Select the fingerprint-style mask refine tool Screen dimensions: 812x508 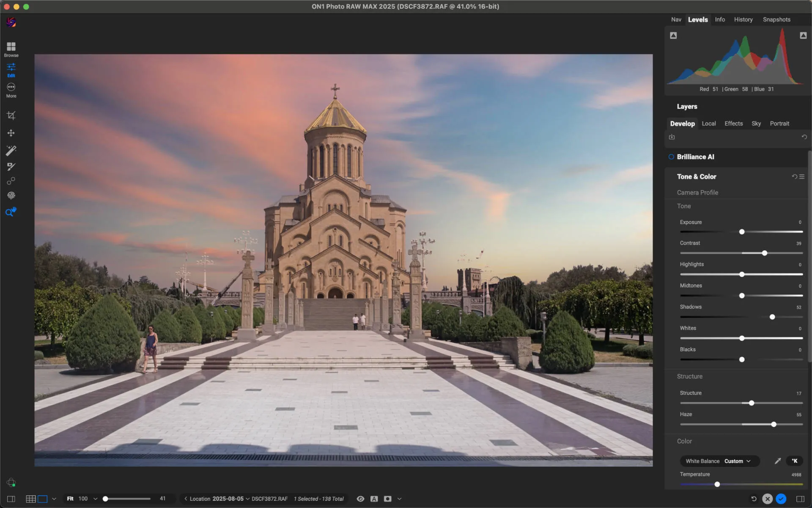(11, 196)
